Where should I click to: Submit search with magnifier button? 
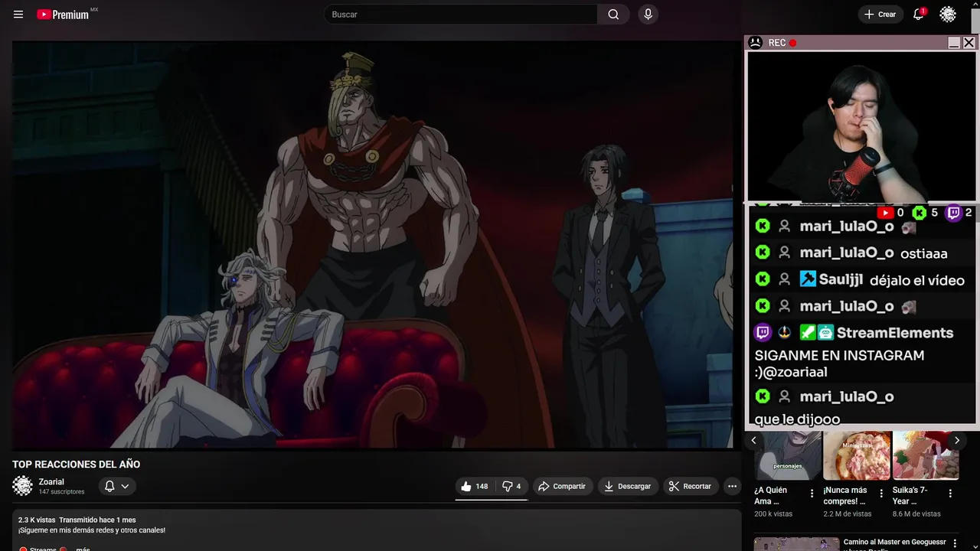(613, 15)
